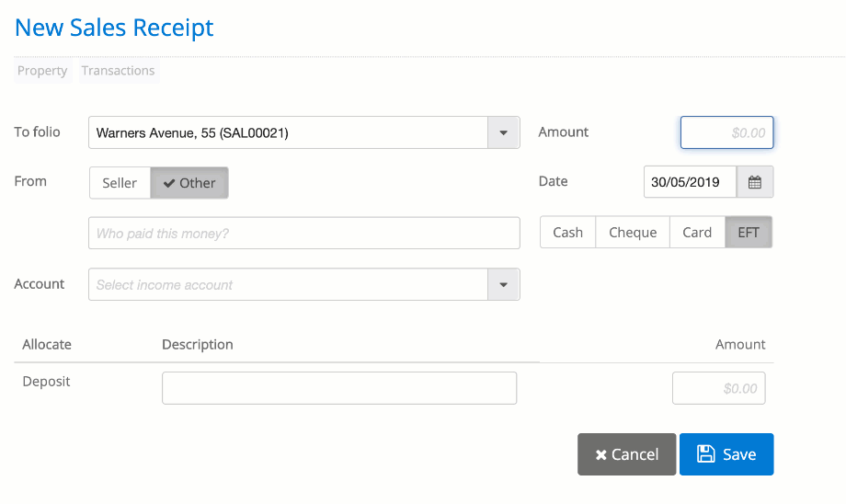Choose Cheque payment method
The height and width of the screenshot is (504, 846).
pyautogui.click(x=633, y=233)
